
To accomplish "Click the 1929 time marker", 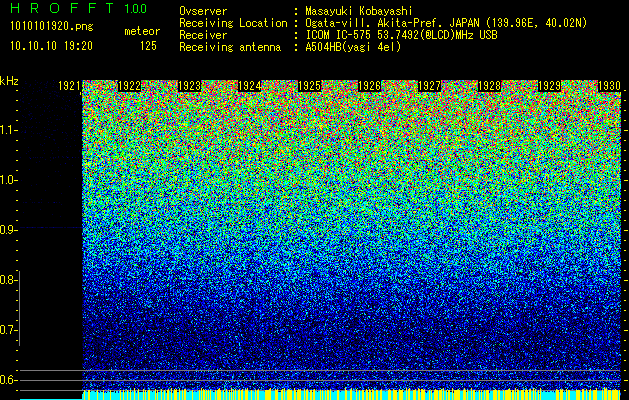I will tap(550, 86).
